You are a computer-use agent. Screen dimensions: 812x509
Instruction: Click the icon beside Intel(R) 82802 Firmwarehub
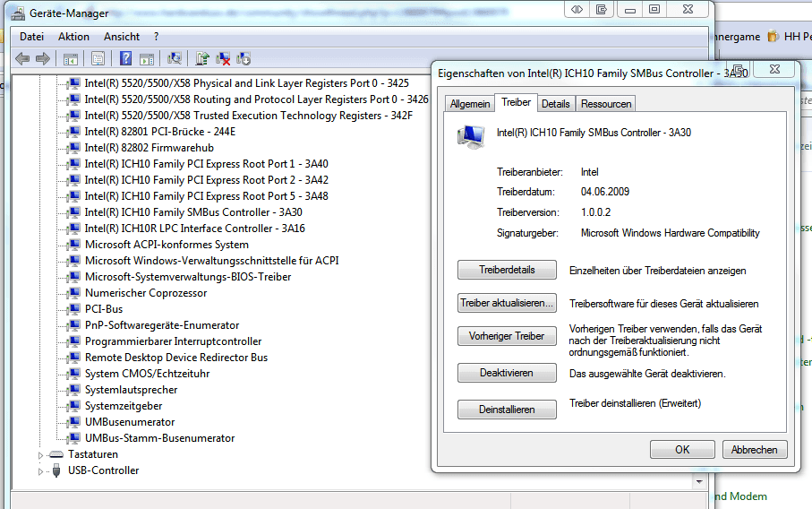click(74, 148)
